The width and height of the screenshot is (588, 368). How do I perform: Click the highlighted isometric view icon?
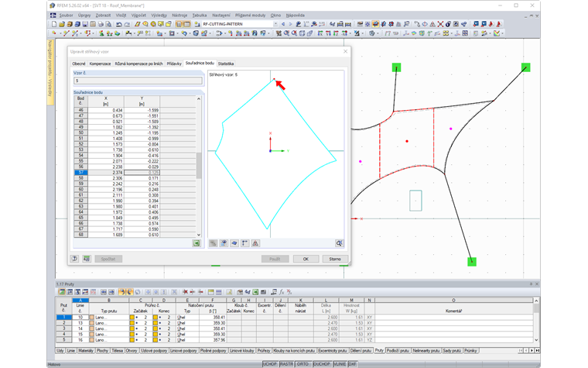coord(375,24)
